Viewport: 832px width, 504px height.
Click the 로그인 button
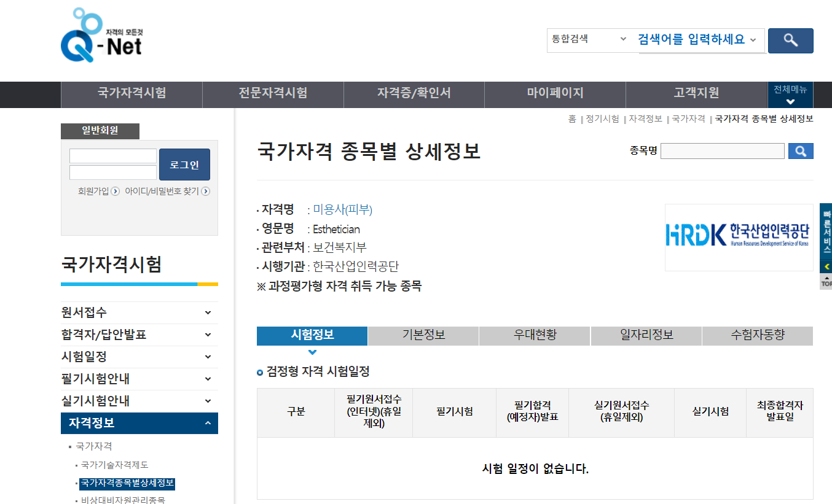[184, 165]
